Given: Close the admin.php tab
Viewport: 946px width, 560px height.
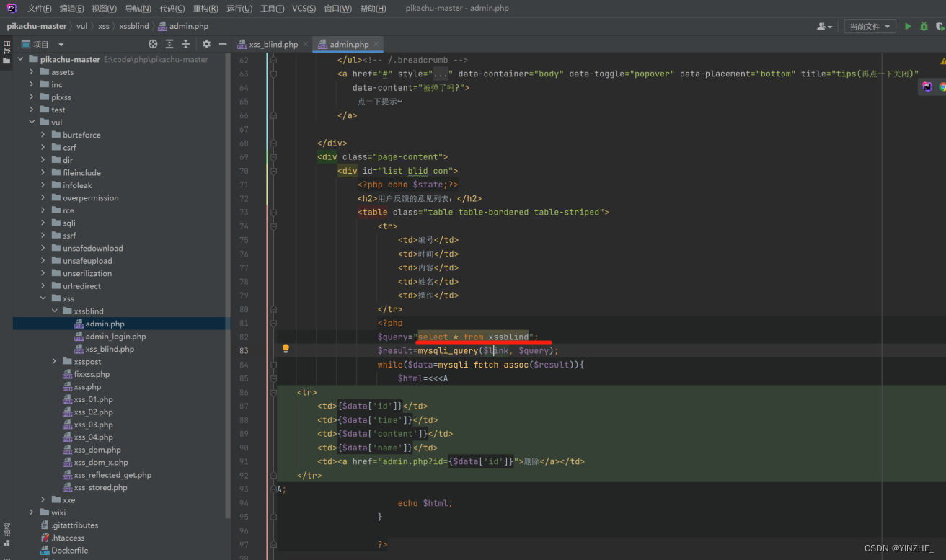Looking at the screenshot, I should tap(376, 44).
